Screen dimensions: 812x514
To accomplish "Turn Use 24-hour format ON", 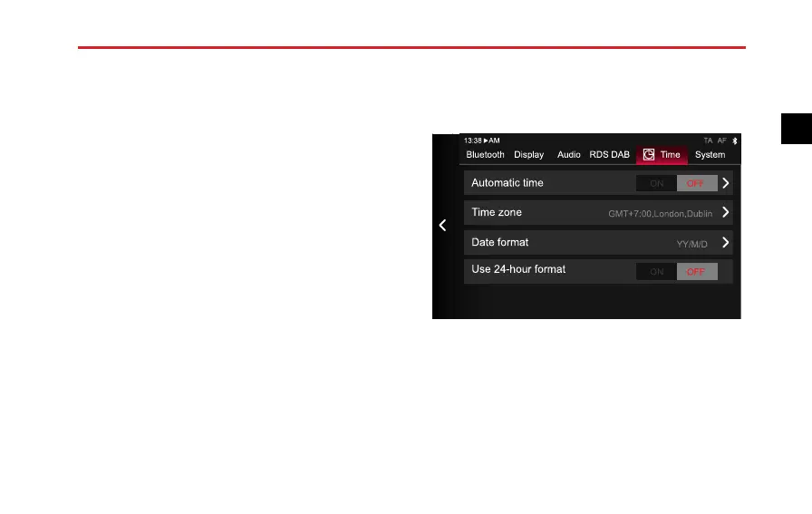I will click(x=656, y=272).
